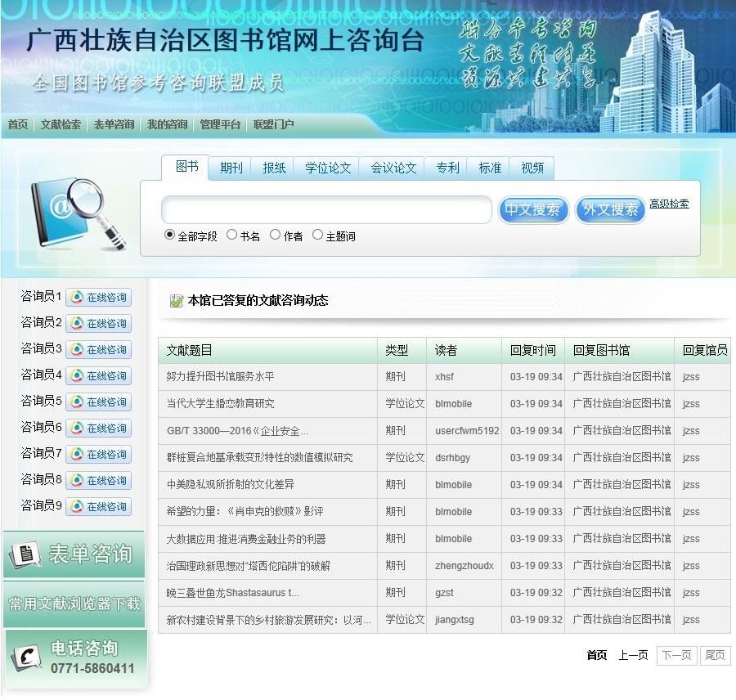Open the 高级检索 link
Screen dimensions: 736x700
pyautogui.click(x=669, y=204)
